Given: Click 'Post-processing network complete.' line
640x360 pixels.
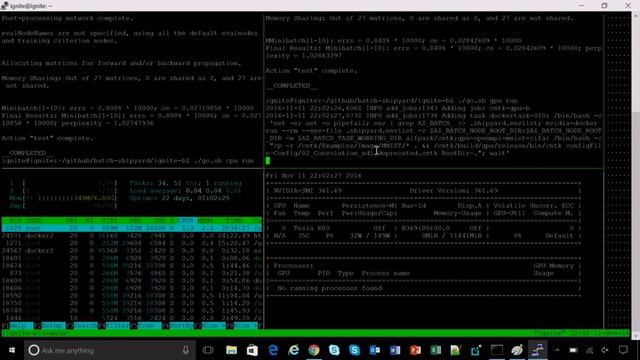Looking at the screenshot, I should click(67, 18).
